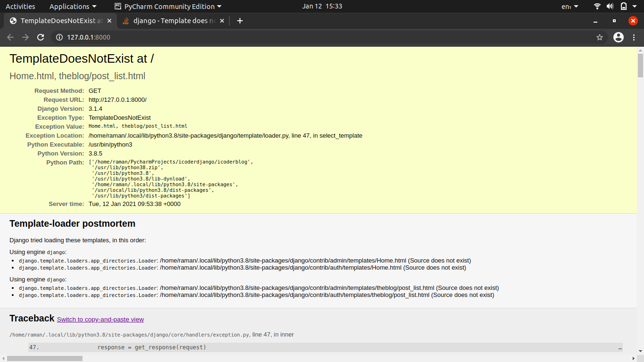The image size is (644, 362).
Task: Close the browser window
Action: click(x=633, y=21)
